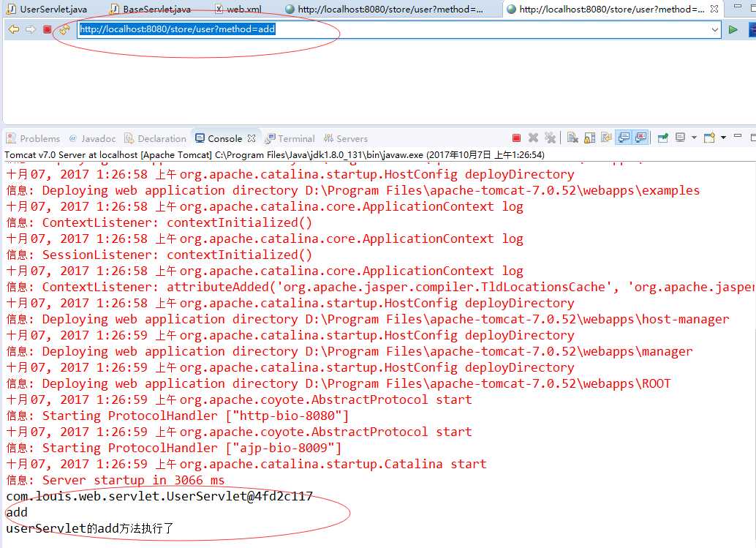This screenshot has height=548, width=756.
Task: Click the webapps\ROOT deploy line
Action: pos(339,383)
